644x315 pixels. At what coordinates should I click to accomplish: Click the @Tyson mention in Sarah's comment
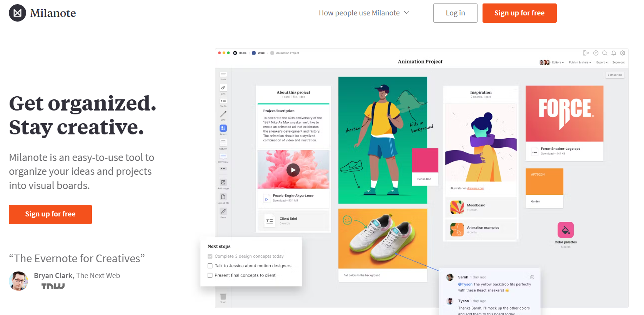point(465,284)
